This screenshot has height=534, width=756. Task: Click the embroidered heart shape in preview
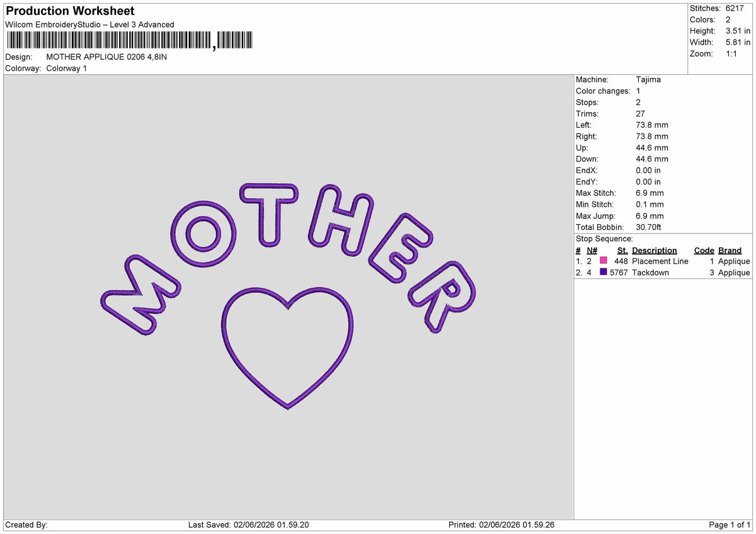(x=288, y=348)
